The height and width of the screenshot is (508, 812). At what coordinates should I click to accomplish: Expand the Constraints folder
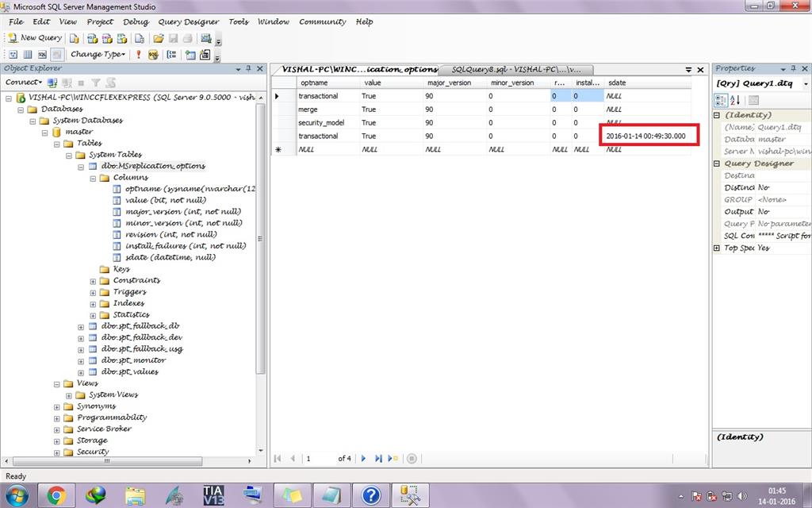[93, 281]
